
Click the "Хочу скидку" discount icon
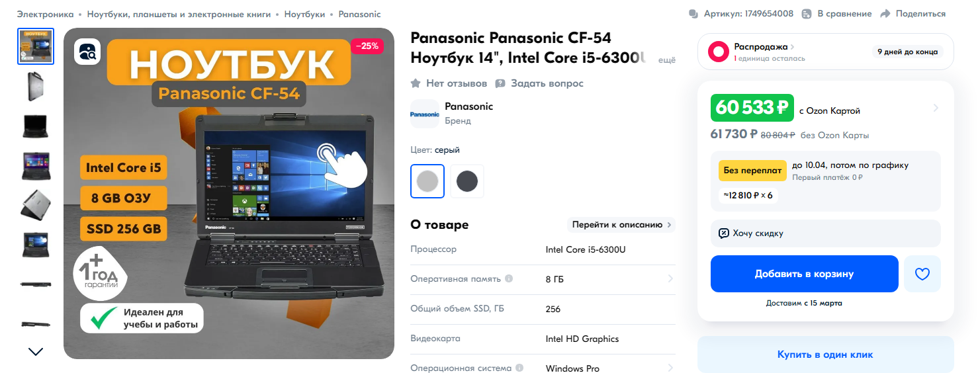(x=724, y=233)
